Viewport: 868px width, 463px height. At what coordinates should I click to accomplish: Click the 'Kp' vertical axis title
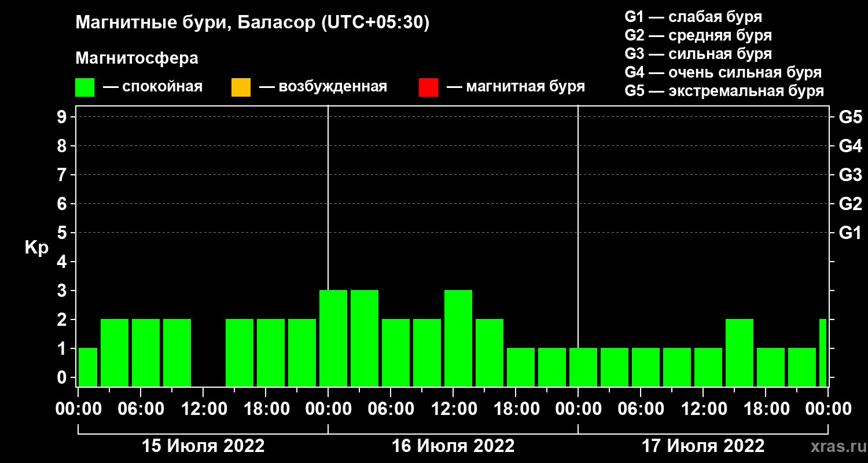(x=36, y=248)
